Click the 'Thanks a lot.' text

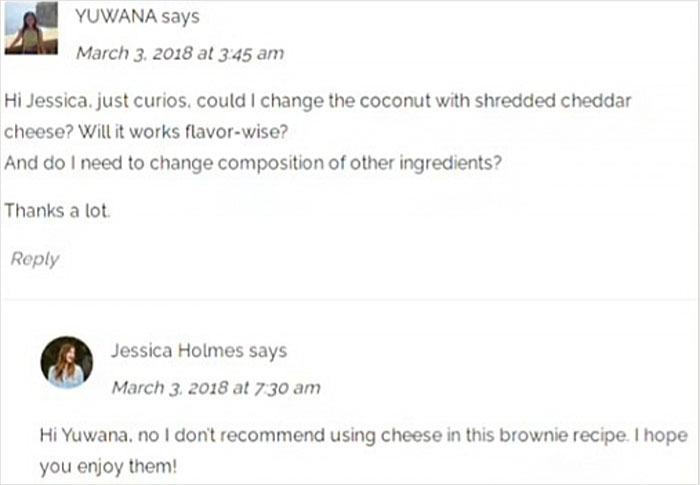(57, 211)
